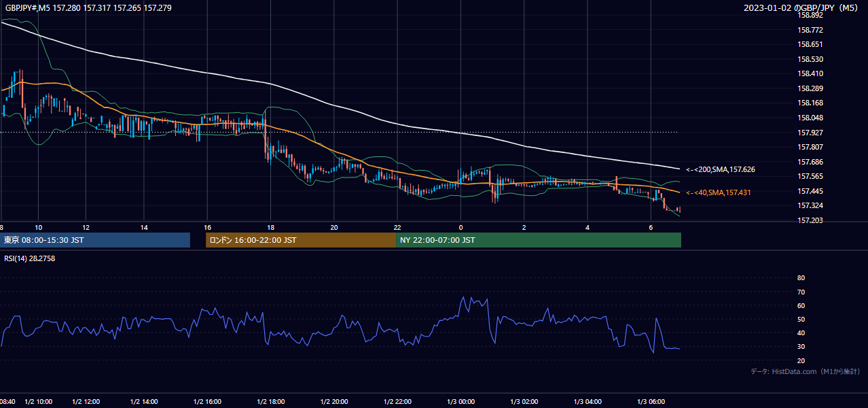Viewport: 868px width, 408px height.
Task: Click the 157.565 price axis label
Action: (810, 176)
